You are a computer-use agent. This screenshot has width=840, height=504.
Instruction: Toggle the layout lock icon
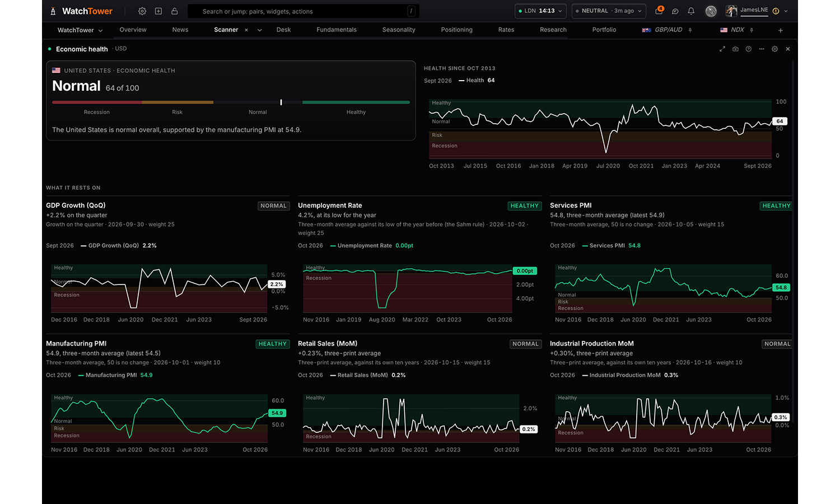175,11
